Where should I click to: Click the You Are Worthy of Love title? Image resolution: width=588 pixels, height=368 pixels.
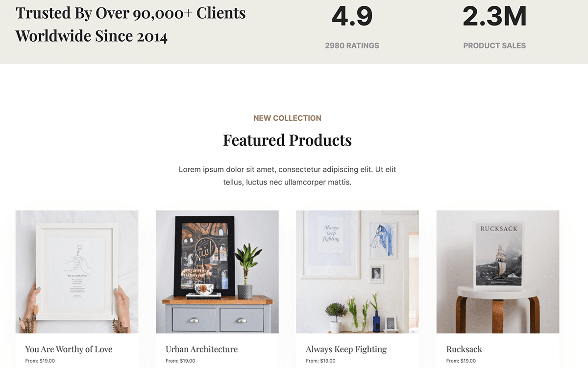pyautogui.click(x=69, y=349)
